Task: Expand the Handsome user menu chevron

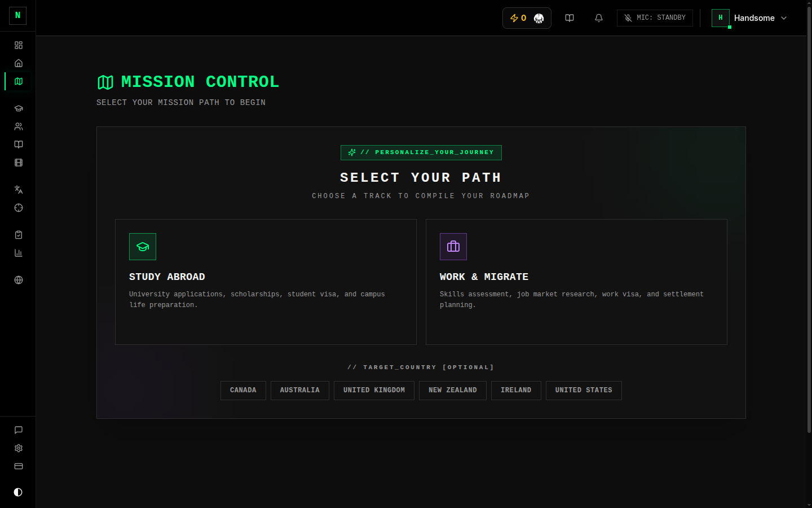Action: tap(784, 18)
